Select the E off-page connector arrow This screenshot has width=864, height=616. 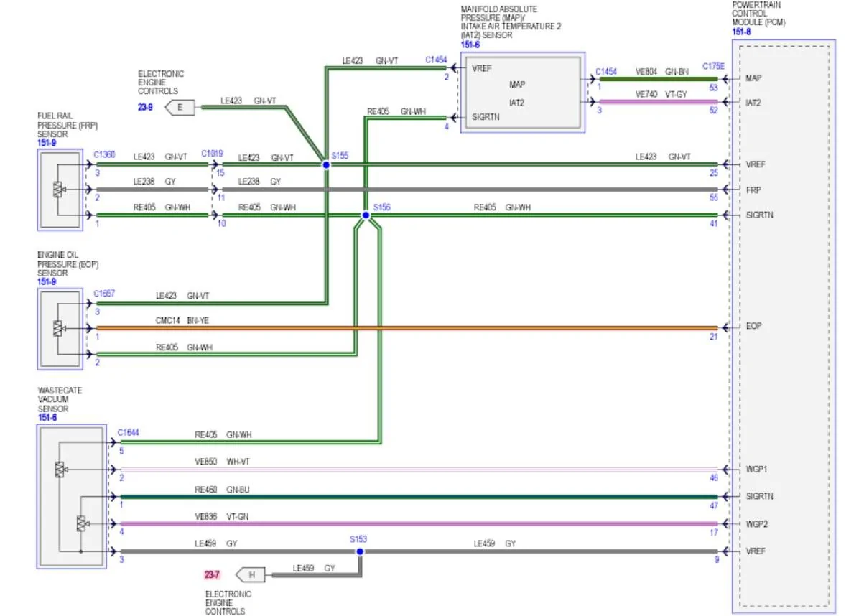180,108
